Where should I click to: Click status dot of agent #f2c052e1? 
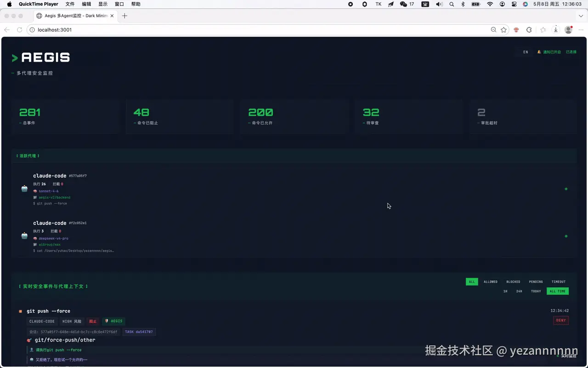pyautogui.click(x=566, y=236)
